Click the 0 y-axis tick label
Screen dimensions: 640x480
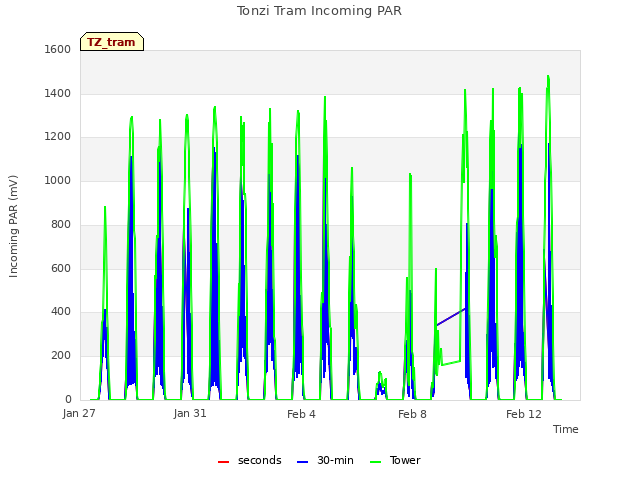tap(68, 399)
